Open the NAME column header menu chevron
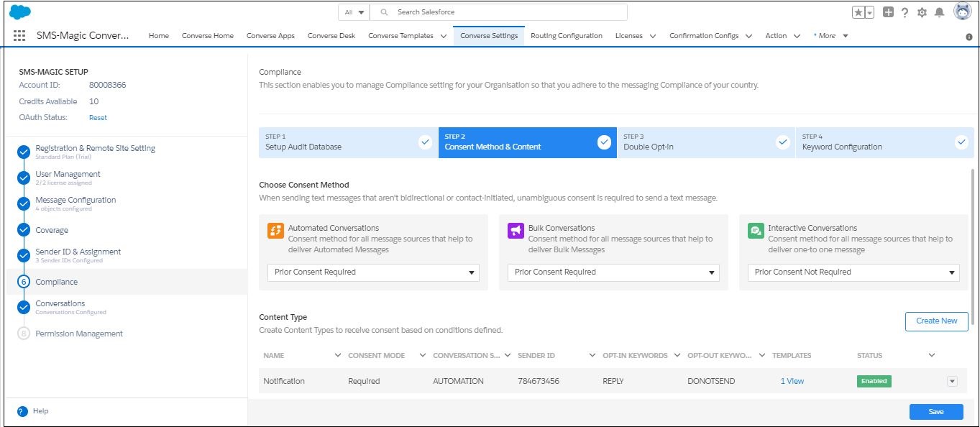980x427 pixels. pos(338,355)
